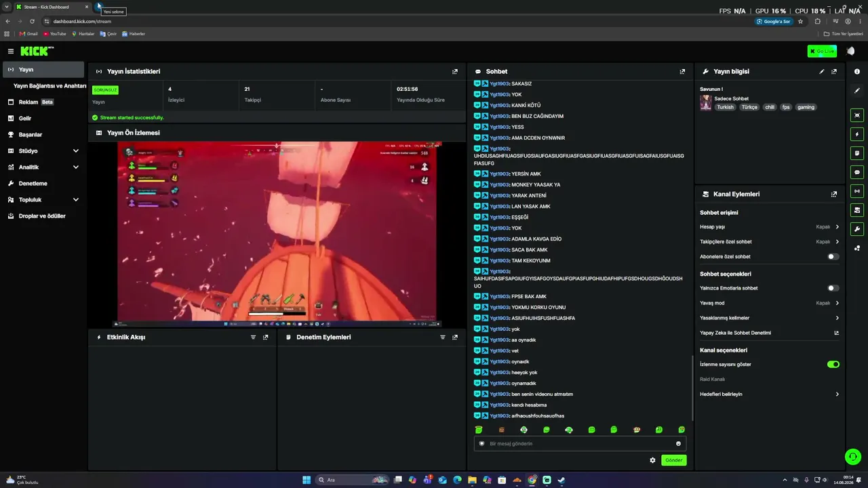Toggle Yalnızca Emotlarla sohbet switch
868x488 pixels.
pos(833,288)
